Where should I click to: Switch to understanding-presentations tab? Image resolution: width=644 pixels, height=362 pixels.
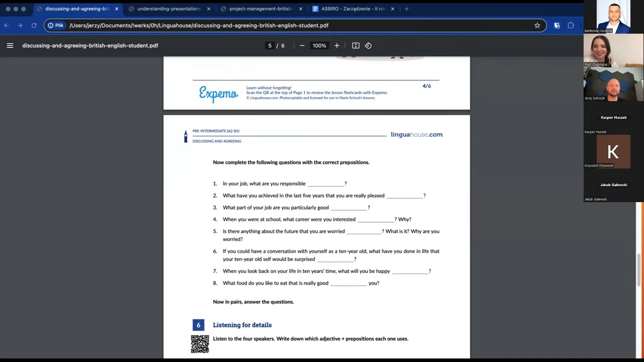169,9
